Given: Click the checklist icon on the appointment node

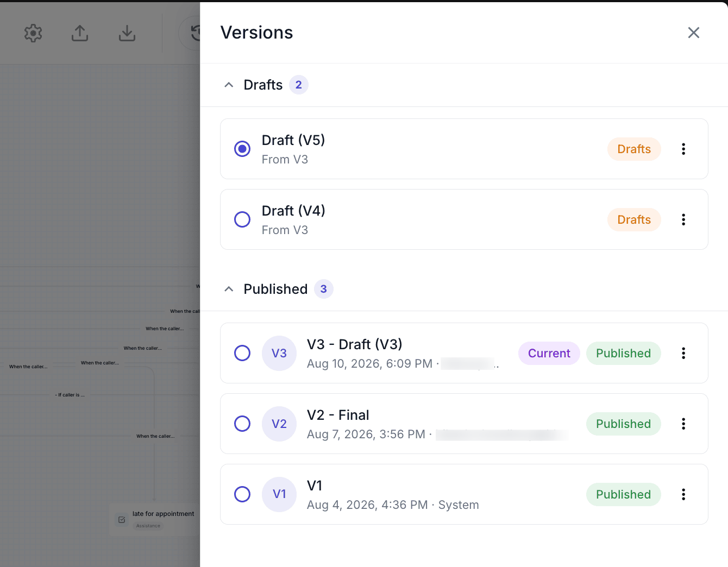Looking at the screenshot, I should [x=122, y=520].
